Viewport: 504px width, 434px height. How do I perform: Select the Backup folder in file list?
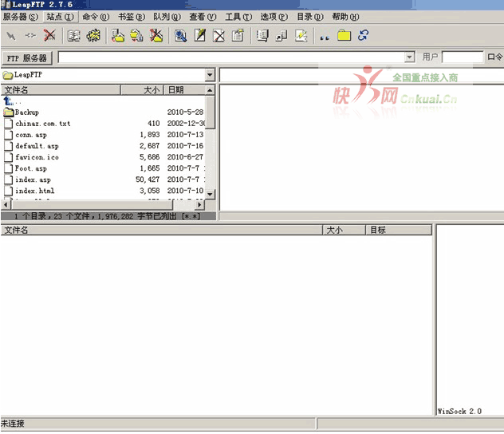[26, 112]
